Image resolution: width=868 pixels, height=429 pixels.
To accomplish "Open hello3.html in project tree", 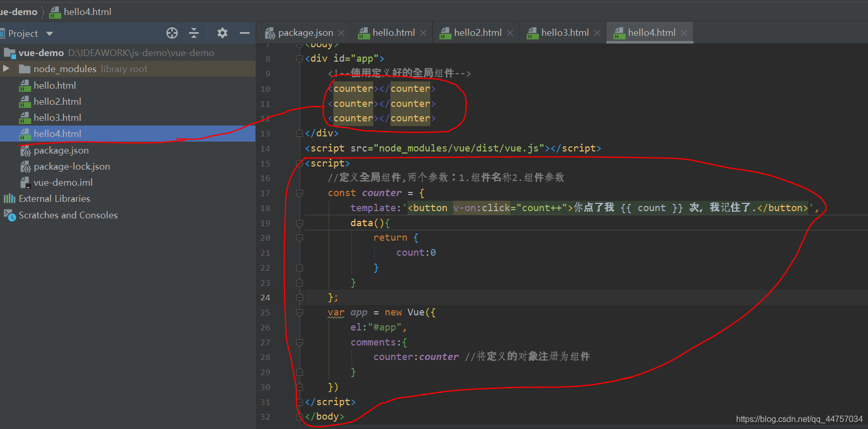I will pos(57,117).
